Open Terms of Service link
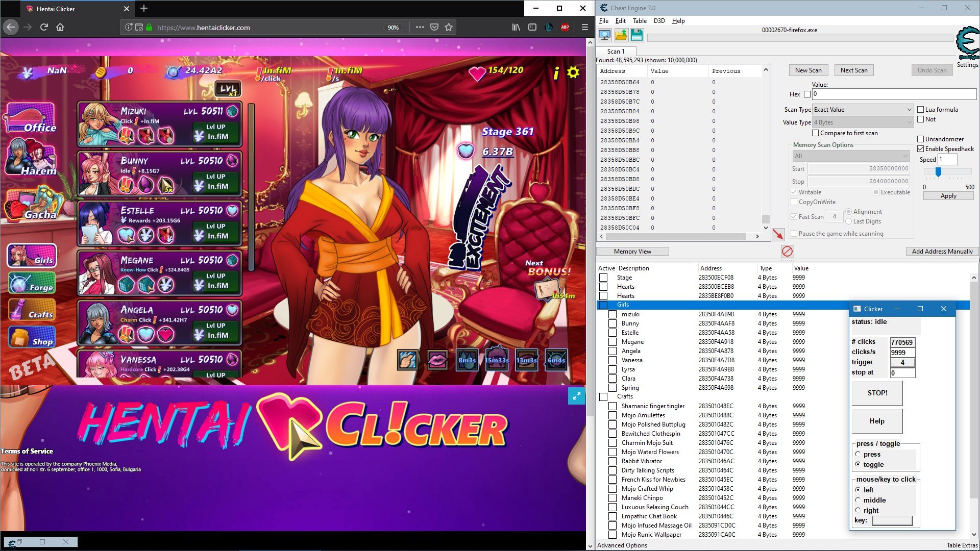The width and height of the screenshot is (980, 551). (x=27, y=451)
